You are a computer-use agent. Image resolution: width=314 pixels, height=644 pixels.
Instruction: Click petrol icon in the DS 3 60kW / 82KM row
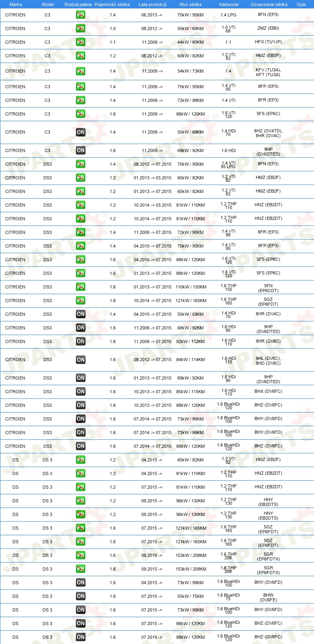[x=81, y=460]
